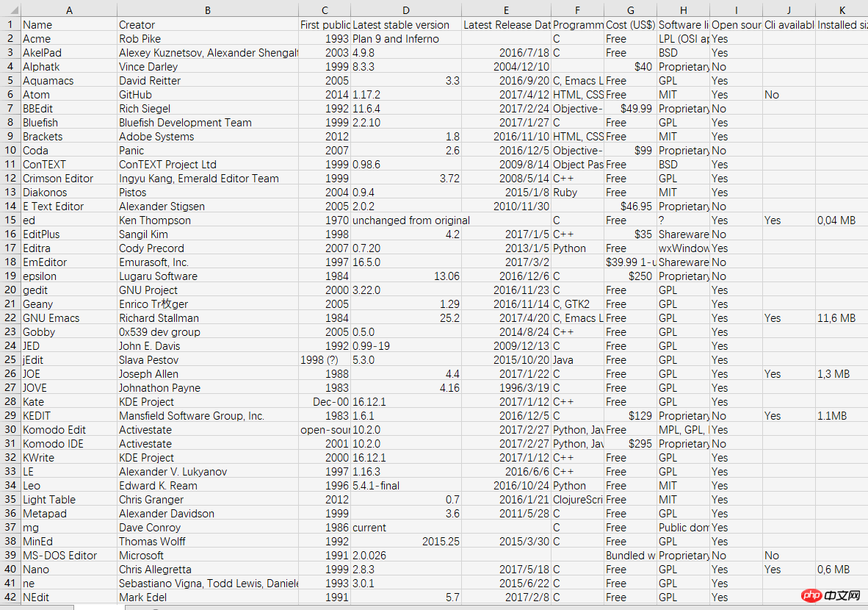Click the '$295' cost cell
The image size is (868, 610).
631,444
